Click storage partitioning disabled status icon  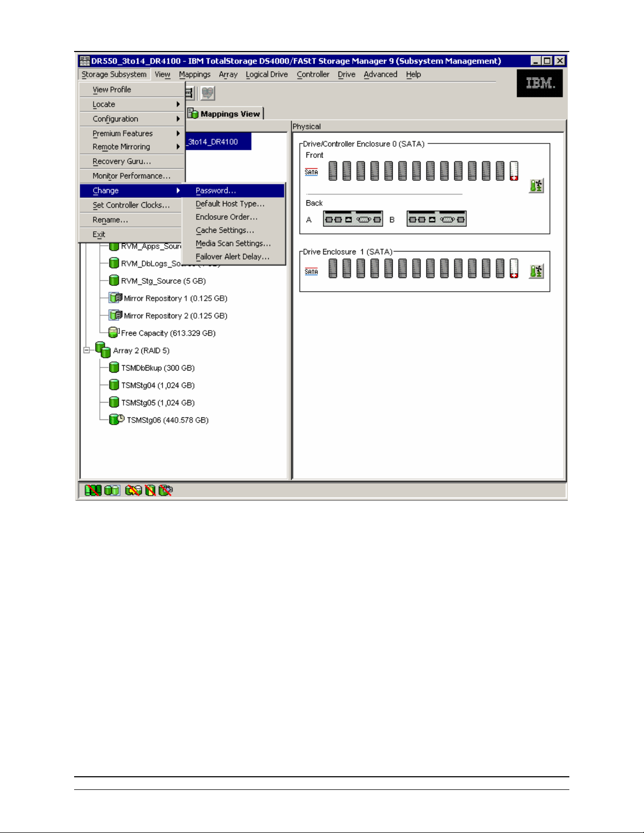(93, 490)
